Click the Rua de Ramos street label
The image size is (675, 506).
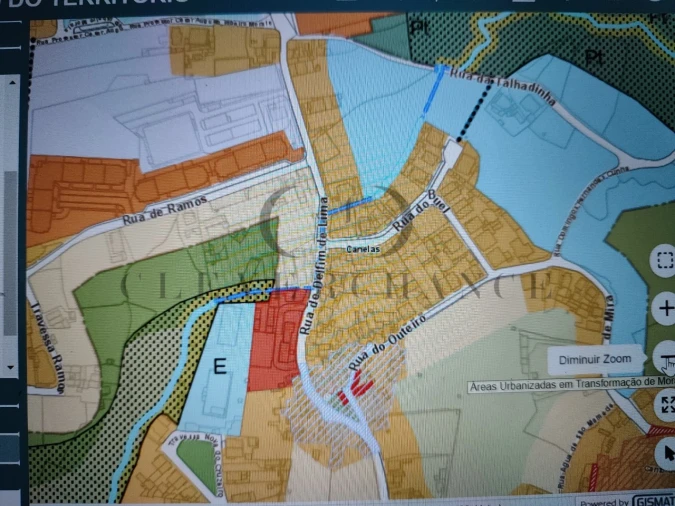click(165, 210)
